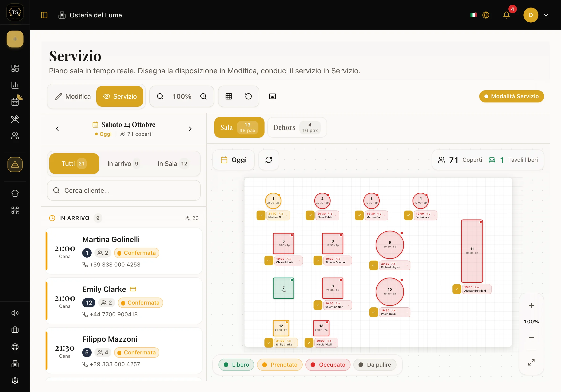Click into the Cerca cliente search field
Image resolution: width=561 pixels, height=392 pixels.
pos(124,190)
